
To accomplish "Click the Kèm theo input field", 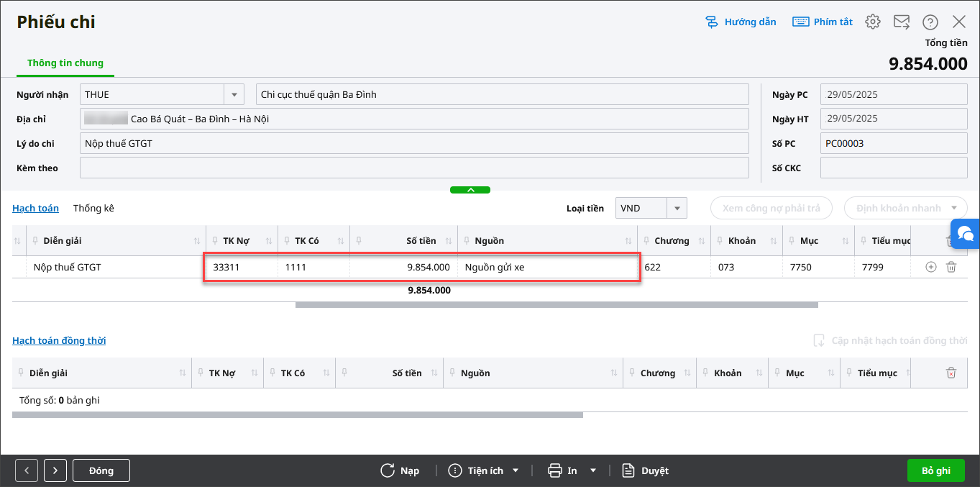I will [x=414, y=168].
